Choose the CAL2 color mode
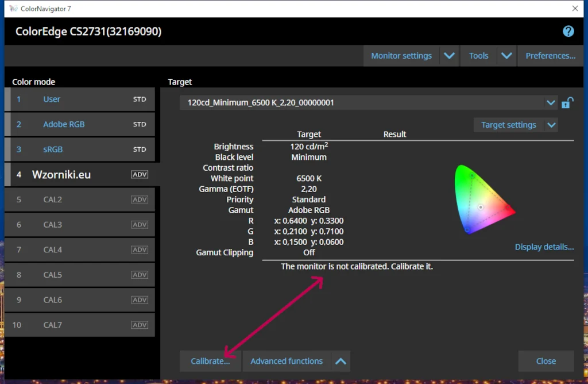Image resolution: width=588 pixels, height=384 pixels. pyautogui.click(x=53, y=199)
